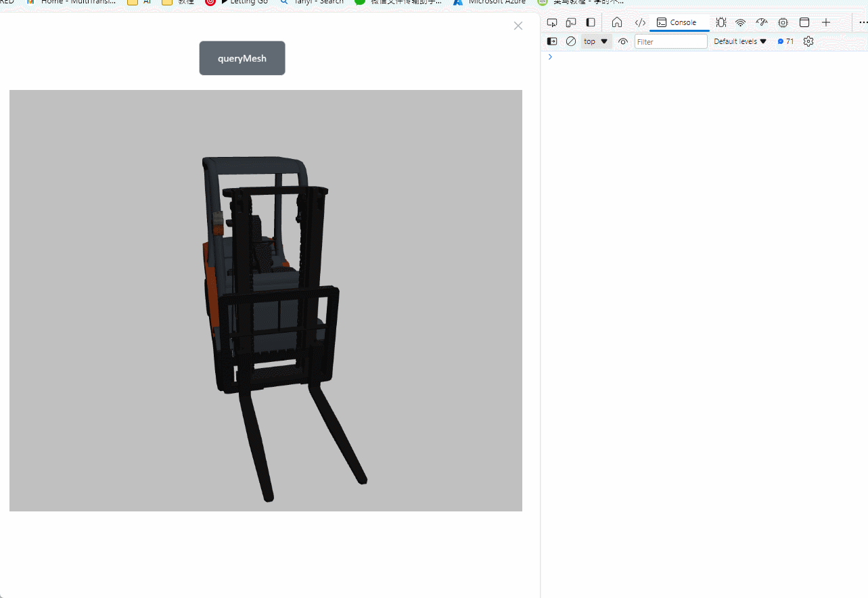Click the eye icon for live expression

623,41
